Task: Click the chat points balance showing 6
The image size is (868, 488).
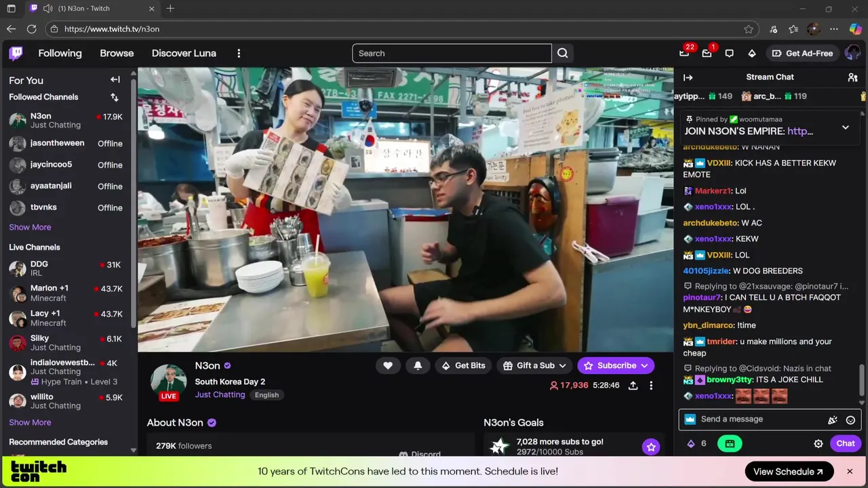Action: (697, 443)
